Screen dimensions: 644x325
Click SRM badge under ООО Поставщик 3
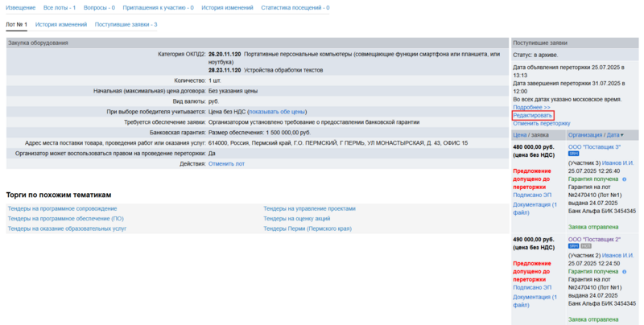pos(573,154)
